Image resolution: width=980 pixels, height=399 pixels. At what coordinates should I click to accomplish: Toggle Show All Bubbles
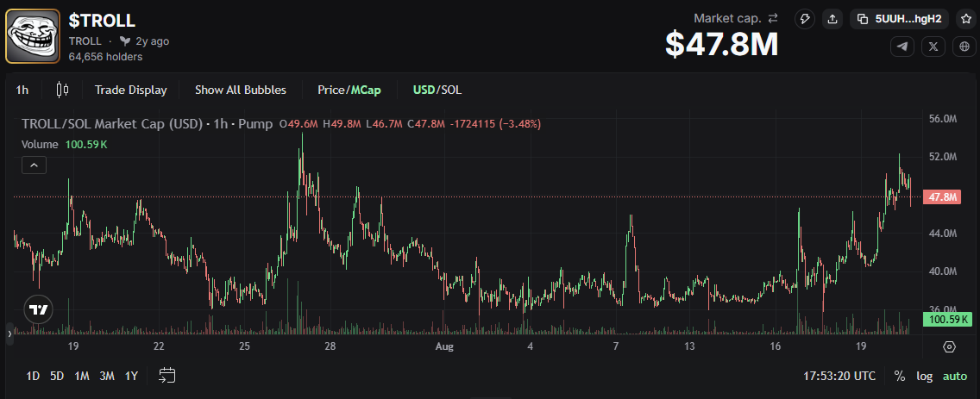pos(241,90)
